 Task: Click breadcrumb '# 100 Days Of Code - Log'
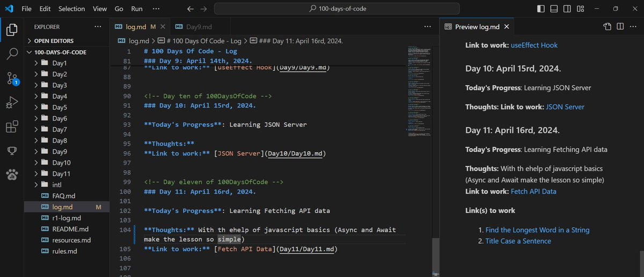coord(200,41)
